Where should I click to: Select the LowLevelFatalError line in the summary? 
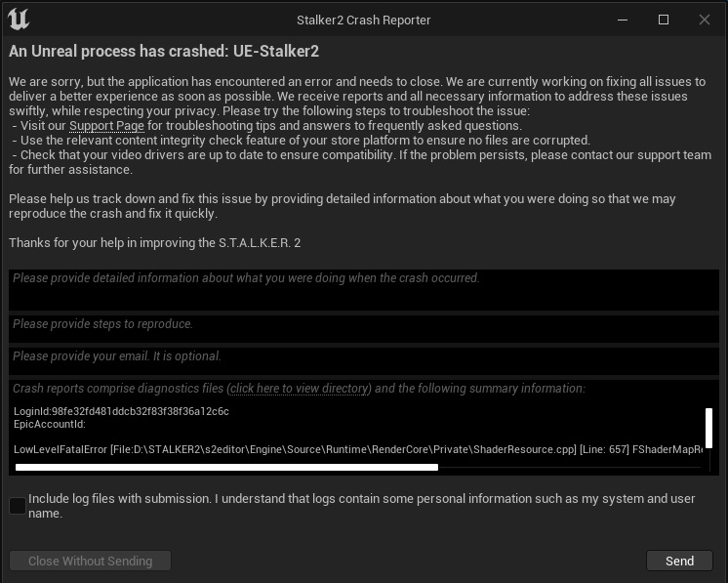[357, 449]
